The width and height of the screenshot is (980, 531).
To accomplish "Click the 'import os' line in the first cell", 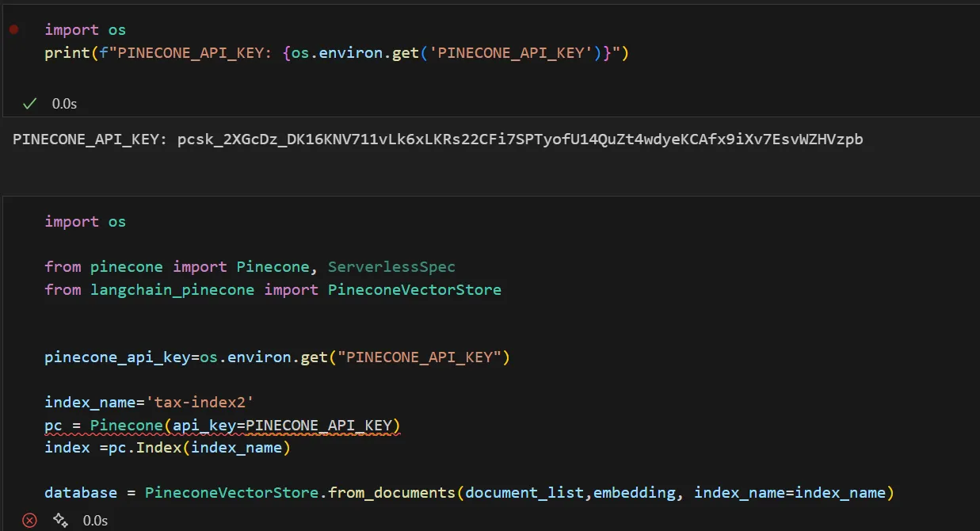I will coord(85,30).
